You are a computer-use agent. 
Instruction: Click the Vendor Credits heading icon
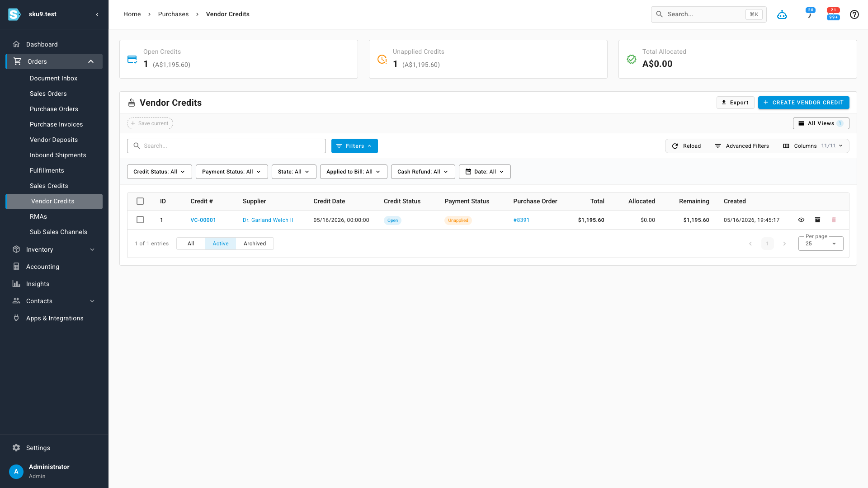pos(132,103)
